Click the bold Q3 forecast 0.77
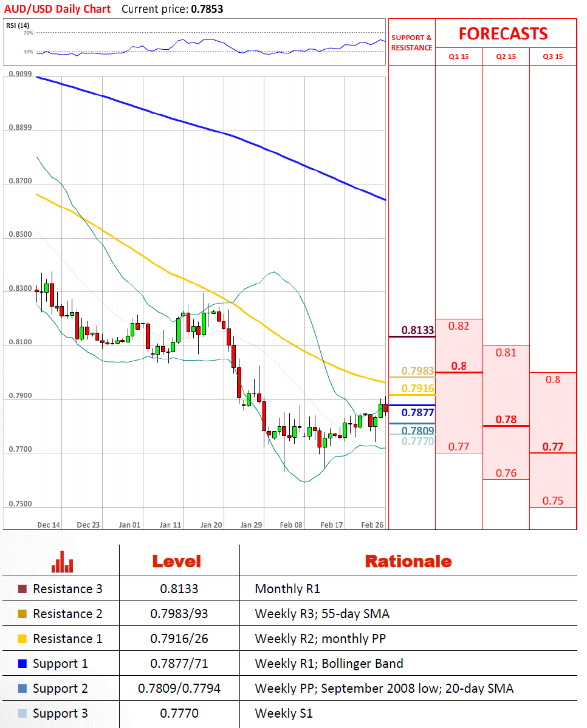 (553, 447)
